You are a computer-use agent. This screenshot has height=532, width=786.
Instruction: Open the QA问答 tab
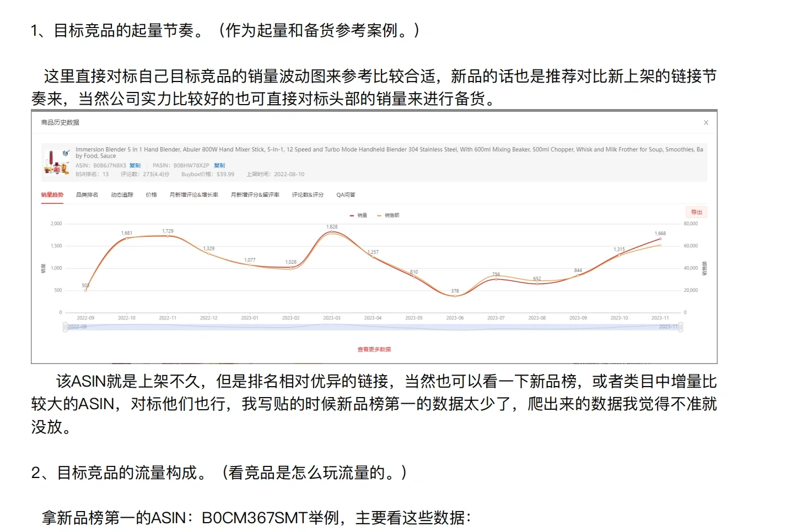(346, 194)
